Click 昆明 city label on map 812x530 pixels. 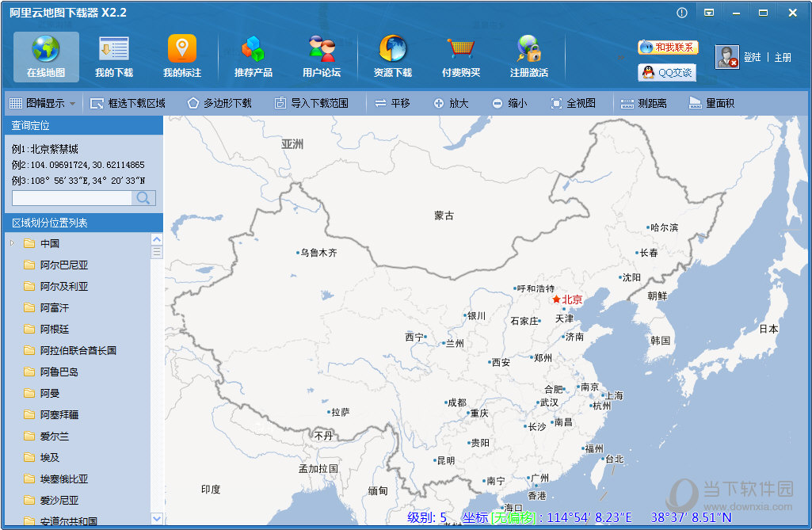pyautogui.click(x=446, y=460)
